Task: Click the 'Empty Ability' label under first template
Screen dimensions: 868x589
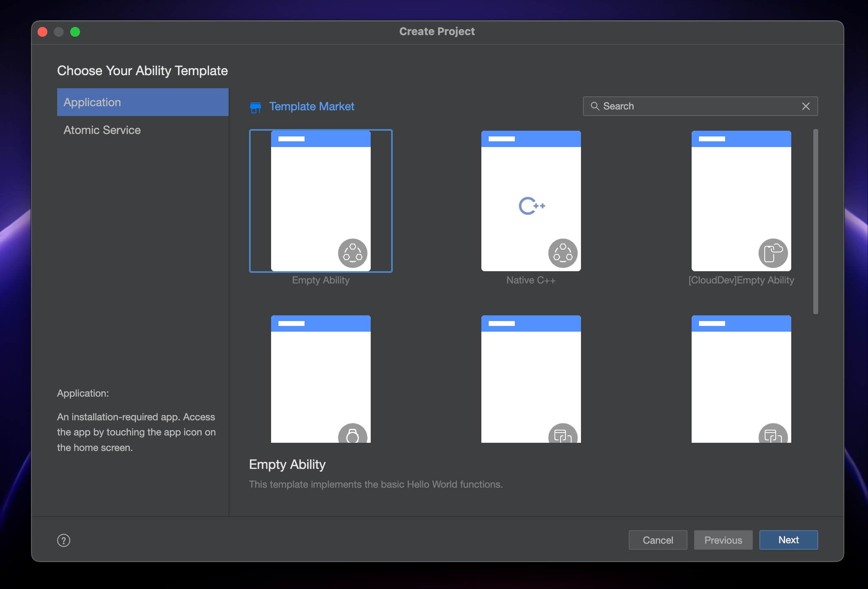Action: pos(321,280)
